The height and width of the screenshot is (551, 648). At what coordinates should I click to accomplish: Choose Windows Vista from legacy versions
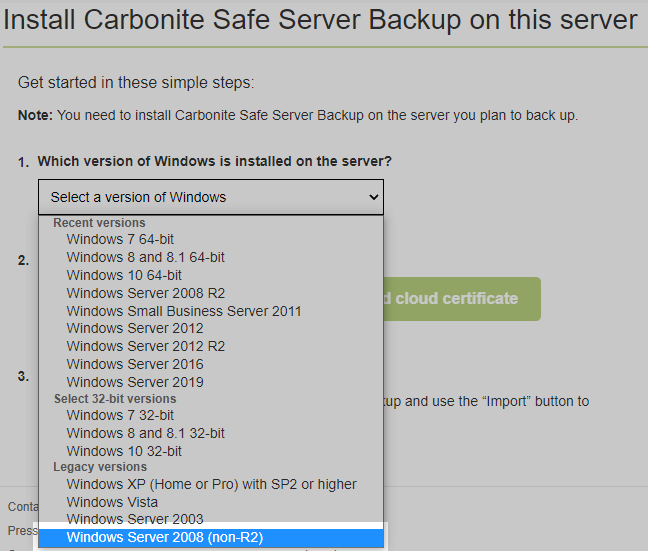112,502
